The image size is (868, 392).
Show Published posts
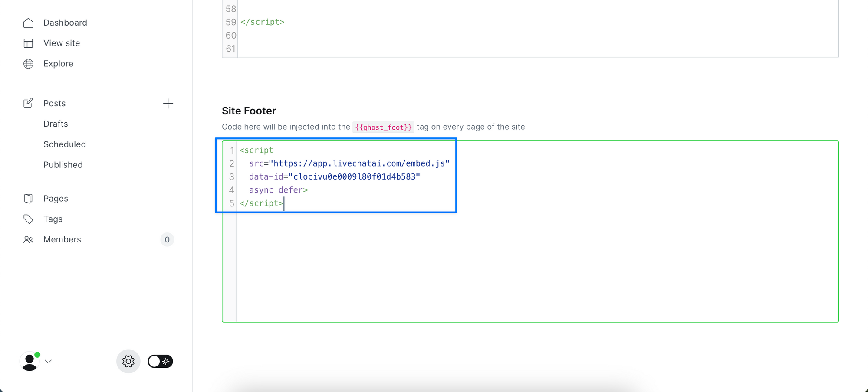pos(63,165)
